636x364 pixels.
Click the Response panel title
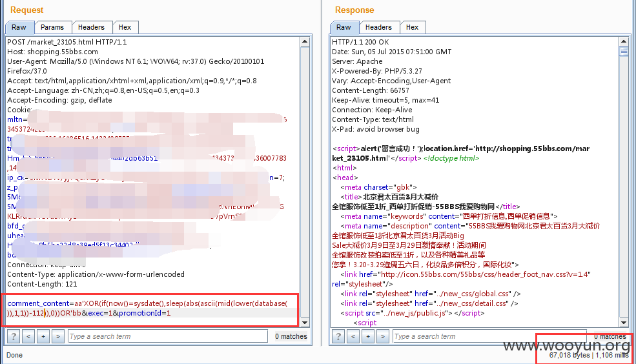coord(354,10)
